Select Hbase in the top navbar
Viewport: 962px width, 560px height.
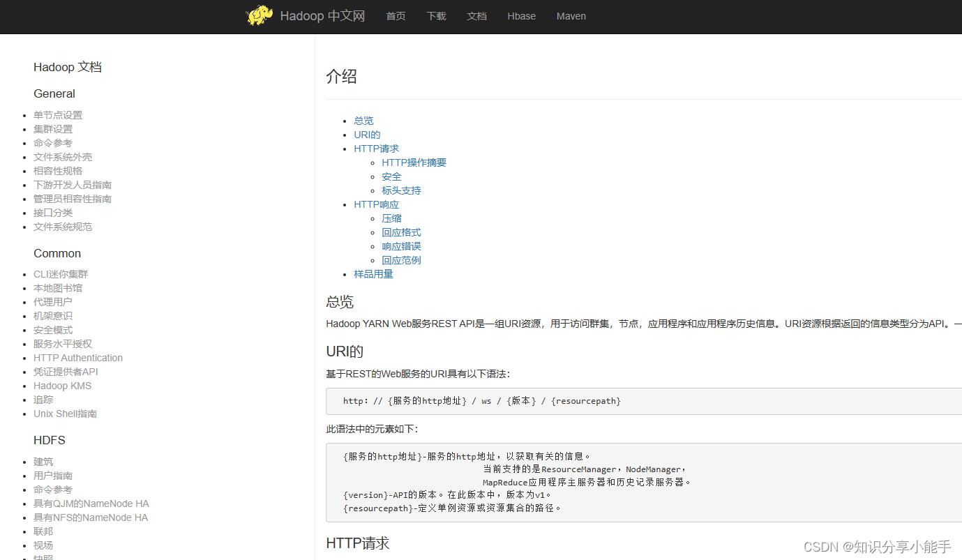(522, 16)
